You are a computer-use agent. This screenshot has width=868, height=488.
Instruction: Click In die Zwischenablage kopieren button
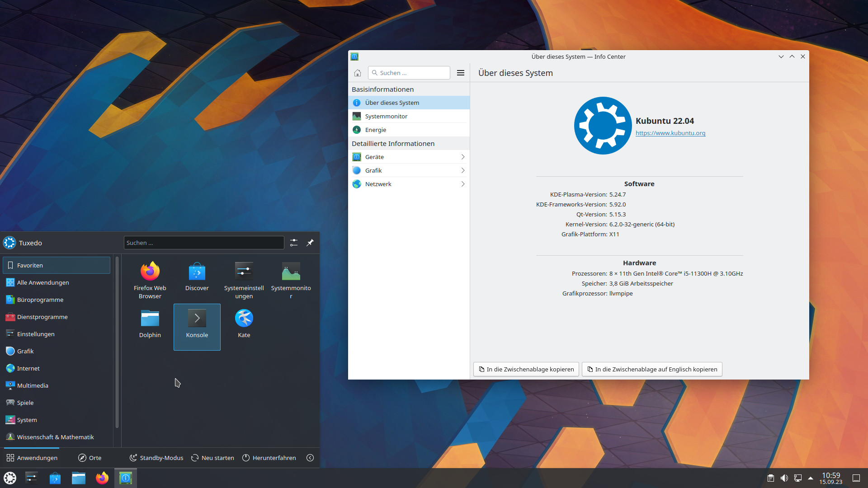point(526,368)
